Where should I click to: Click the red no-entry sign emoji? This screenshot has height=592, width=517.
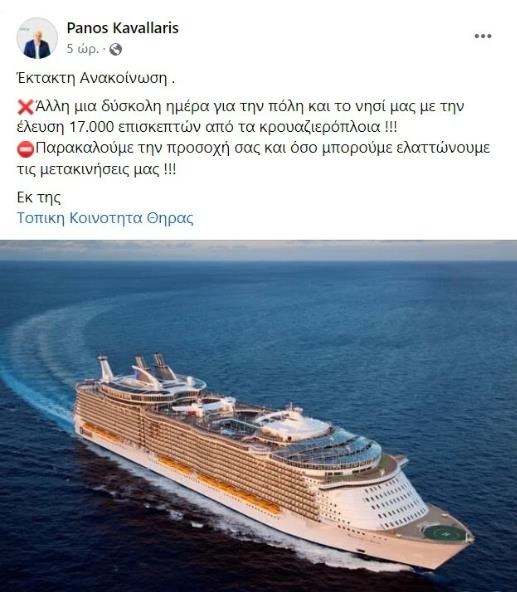(25, 148)
